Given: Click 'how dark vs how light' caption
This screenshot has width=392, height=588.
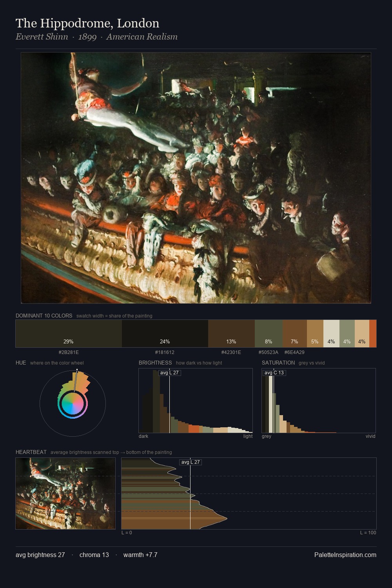Looking at the screenshot, I should (199, 363).
